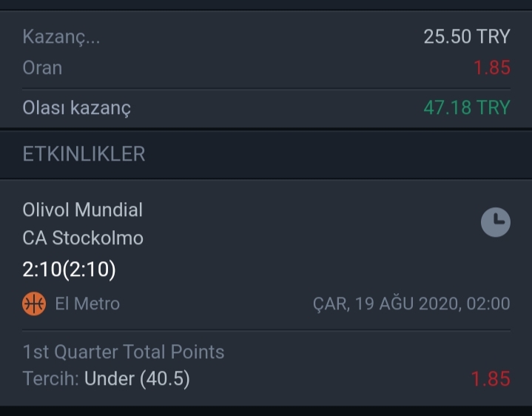The image size is (532, 416).
Task: Tap the 02:00 kickoff time
Action: pos(488,303)
